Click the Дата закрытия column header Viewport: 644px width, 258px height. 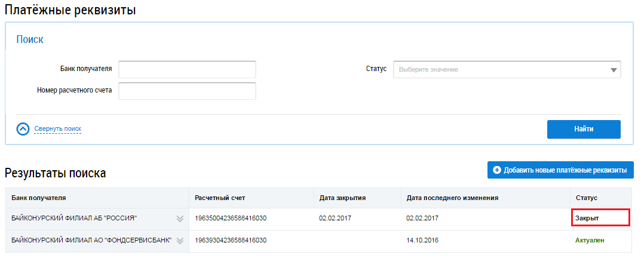(x=342, y=198)
